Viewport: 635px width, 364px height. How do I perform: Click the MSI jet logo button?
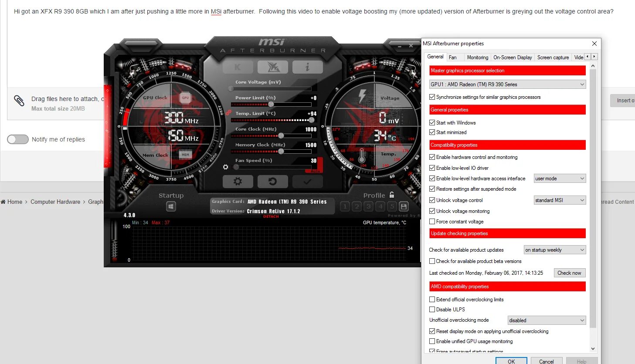(272, 67)
